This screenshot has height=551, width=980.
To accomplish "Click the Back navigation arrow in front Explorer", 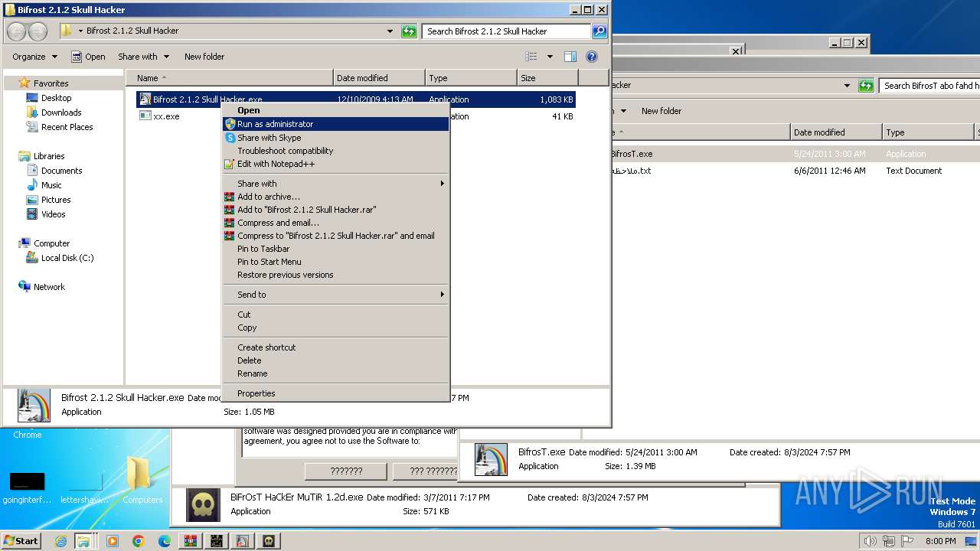I will tap(17, 31).
